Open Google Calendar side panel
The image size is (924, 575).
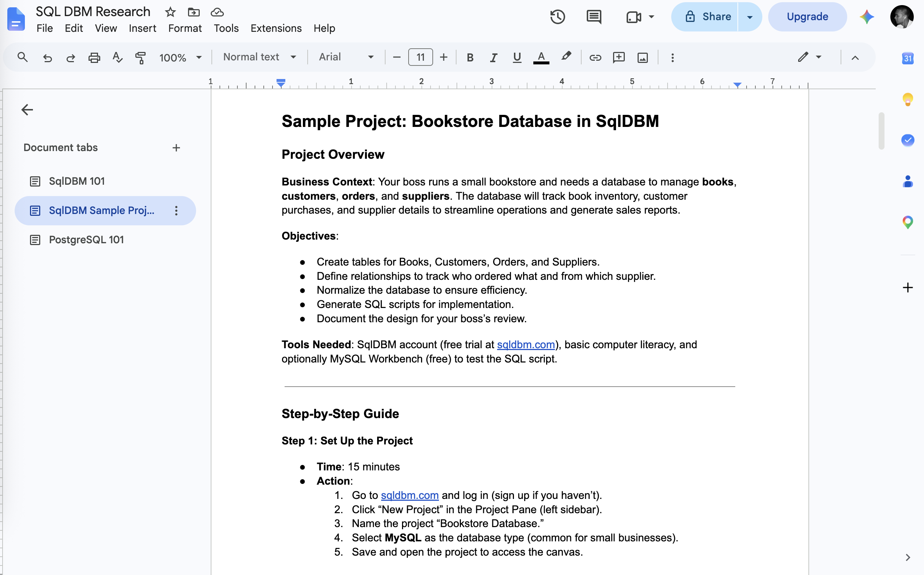[x=908, y=58]
